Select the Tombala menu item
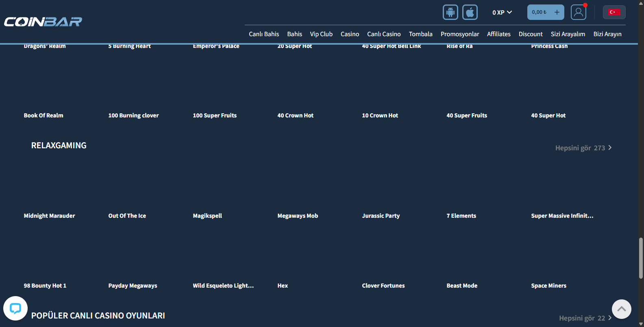The height and width of the screenshot is (327, 644). [x=420, y=34]
